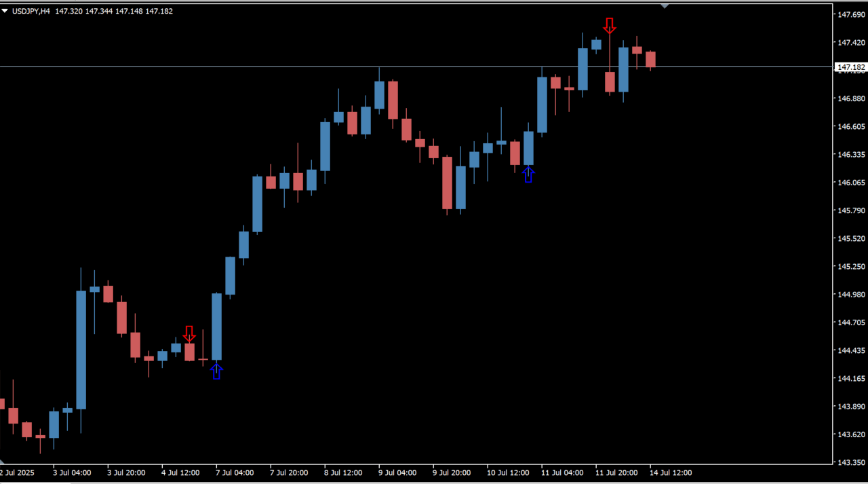This screenshot has width=868, height=484.
Task: Click the open price value 147.320
Action: click(68, 12)
